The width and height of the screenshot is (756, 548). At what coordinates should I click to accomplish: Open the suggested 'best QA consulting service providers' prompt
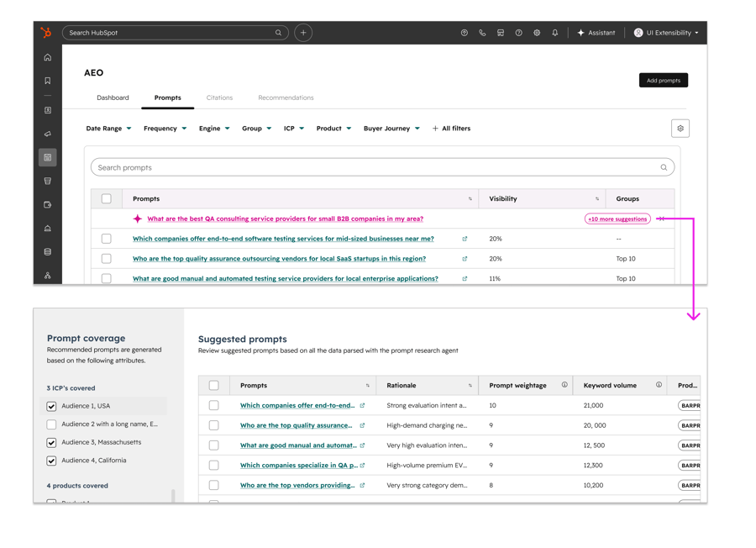pyautogui.click(x=286, y=219)
